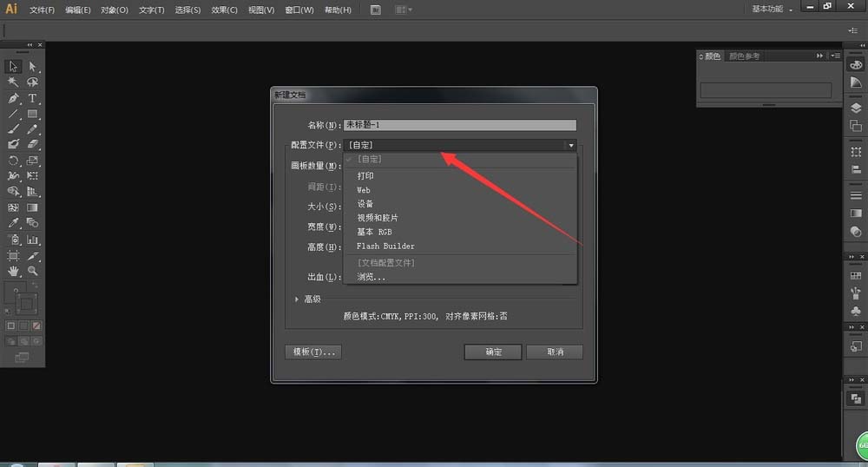Open the Color Guide panel icon in dock
This screenshot has width=868, height=467.
coord(856,82)
